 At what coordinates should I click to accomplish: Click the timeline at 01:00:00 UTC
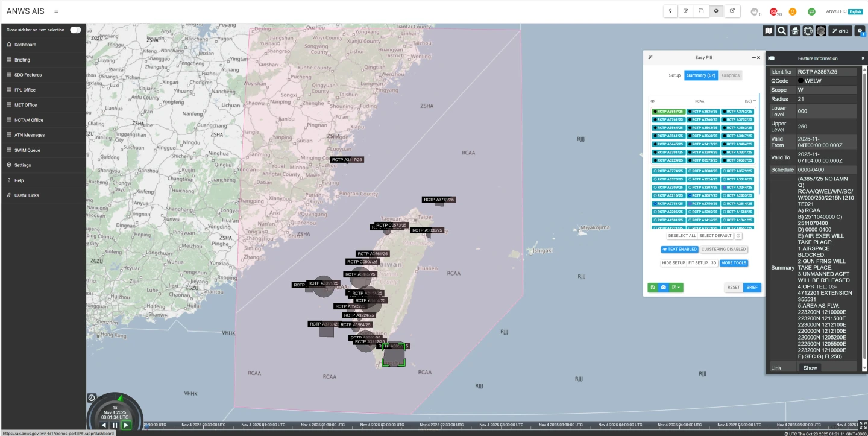(x=262, y=425)
